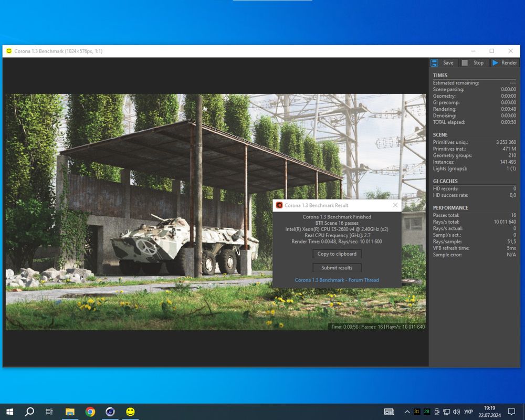The image size is (525, 420).
Task: Click the yellow 31 temperature tray icon
Action: [416, 412]
